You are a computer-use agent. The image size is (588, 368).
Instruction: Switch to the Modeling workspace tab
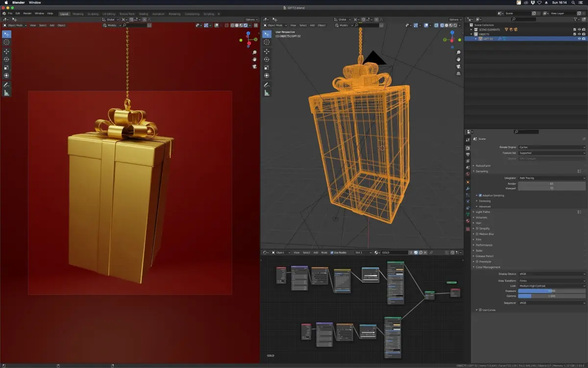(x=78, y=14)
